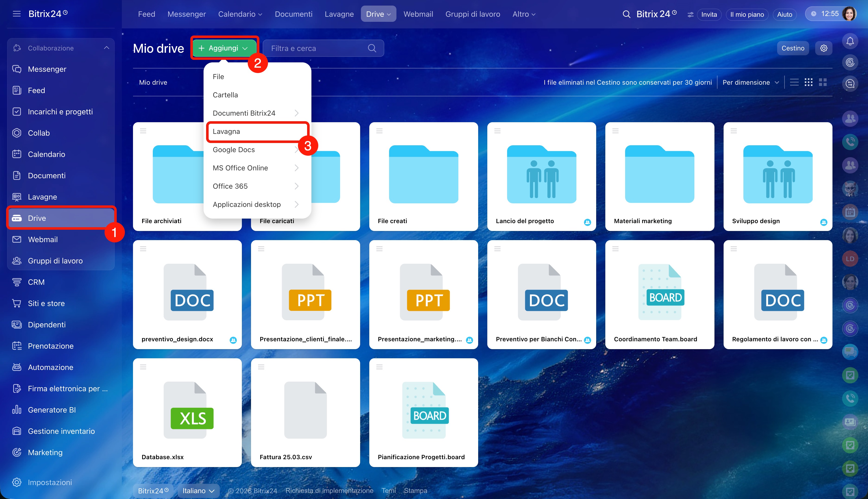
Task: Open Gestione inventario in the sidebar
Action: tap(61, 431)
